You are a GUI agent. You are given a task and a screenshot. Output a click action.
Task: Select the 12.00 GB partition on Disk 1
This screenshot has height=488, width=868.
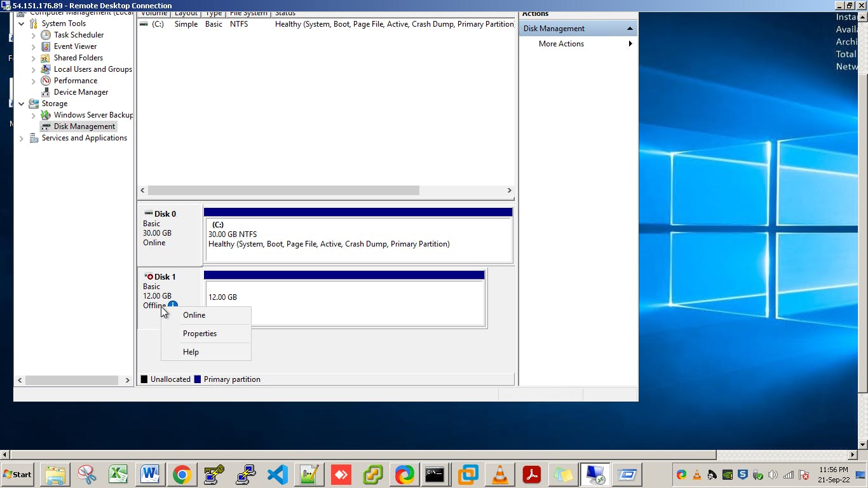345,302
